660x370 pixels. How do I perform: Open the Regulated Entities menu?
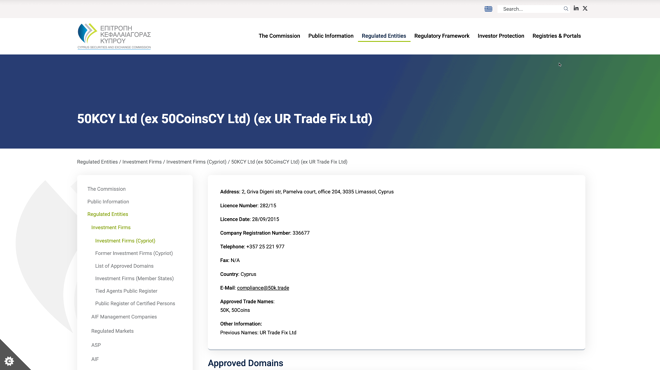(384, 36)
